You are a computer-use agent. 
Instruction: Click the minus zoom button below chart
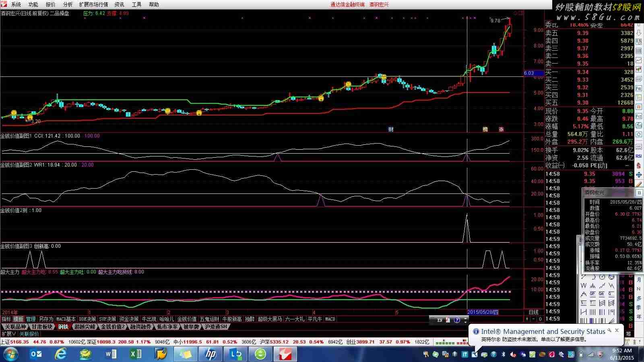(x=534, y=319)
